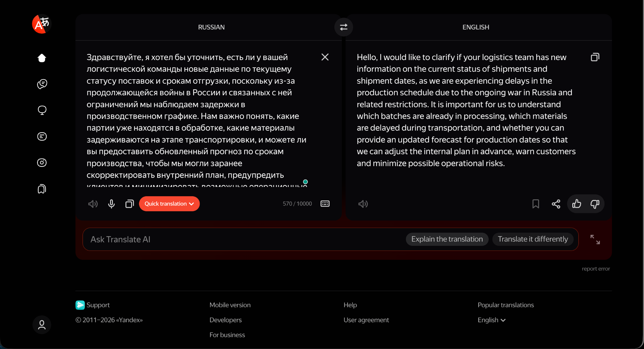The width and height of the screenshot is (644, 349).
Task: Listen to the English translation
Action: pyautogui.click(x=363, y=204)
